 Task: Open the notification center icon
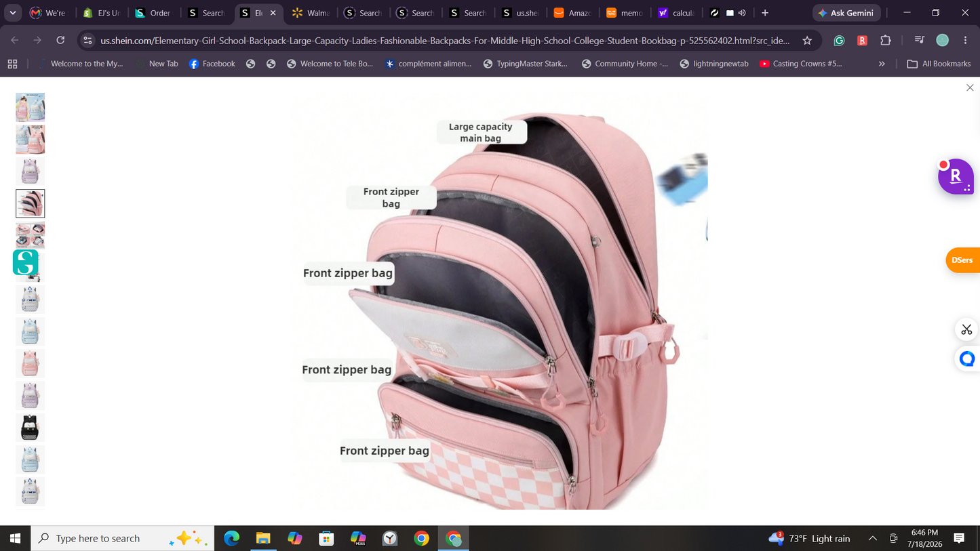click(959, 538)
